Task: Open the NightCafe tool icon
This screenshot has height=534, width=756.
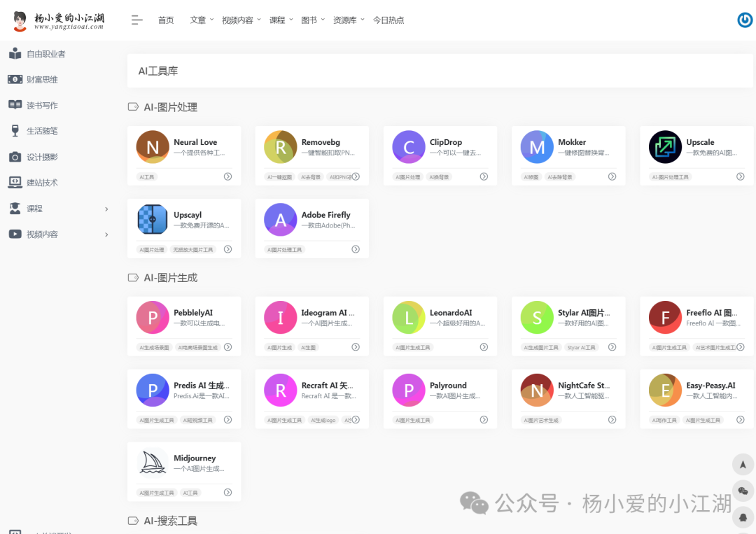Action: pos(537,390)
